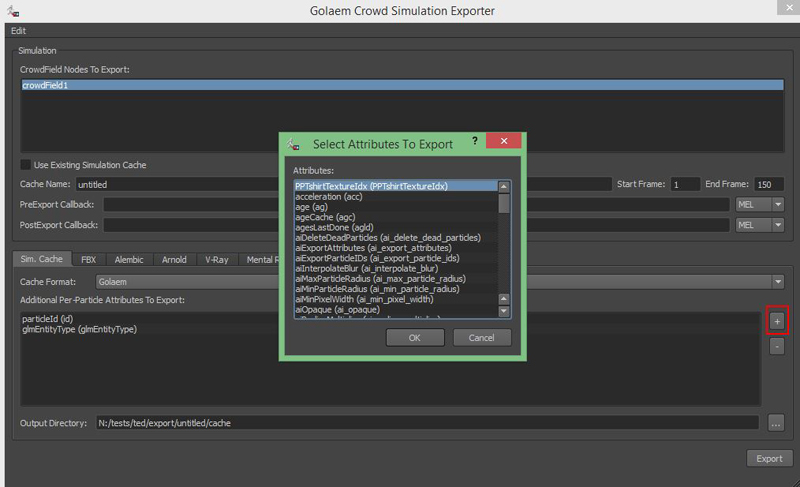The height and width of the screenshot is (487, 800).
Task: Select aiInterpolateBlur attribute
Action: pos(396,268)
